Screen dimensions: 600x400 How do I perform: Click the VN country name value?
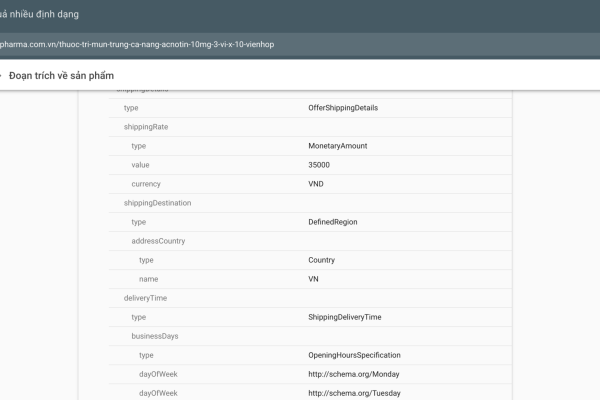click(x=314, y=279)
